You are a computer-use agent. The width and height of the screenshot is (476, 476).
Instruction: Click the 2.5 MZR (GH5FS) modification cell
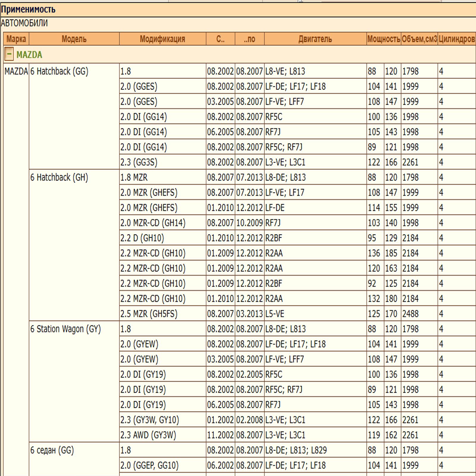(149, 314)
